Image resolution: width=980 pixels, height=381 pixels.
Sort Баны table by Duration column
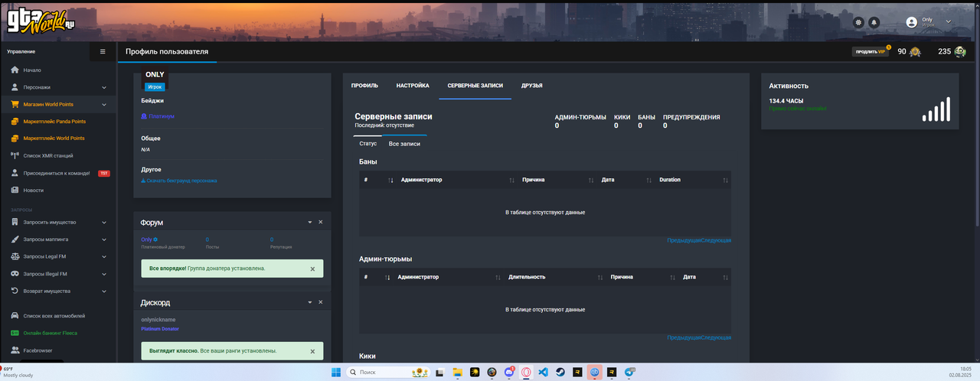point(692,180)
